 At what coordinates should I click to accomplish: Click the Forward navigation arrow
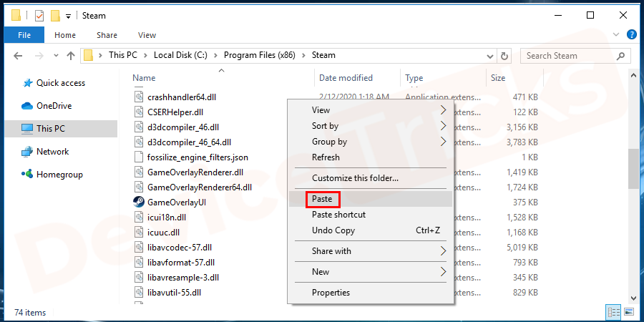click(40, 55)
